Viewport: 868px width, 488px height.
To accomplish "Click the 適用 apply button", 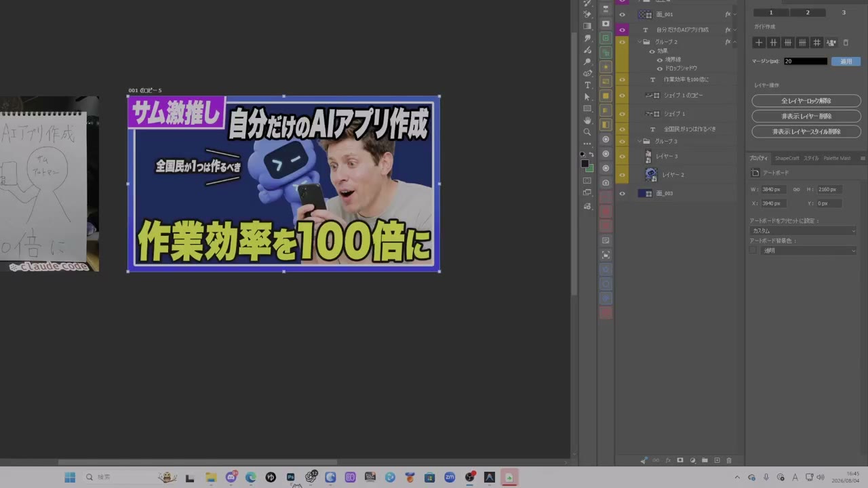I will [846, 61].
